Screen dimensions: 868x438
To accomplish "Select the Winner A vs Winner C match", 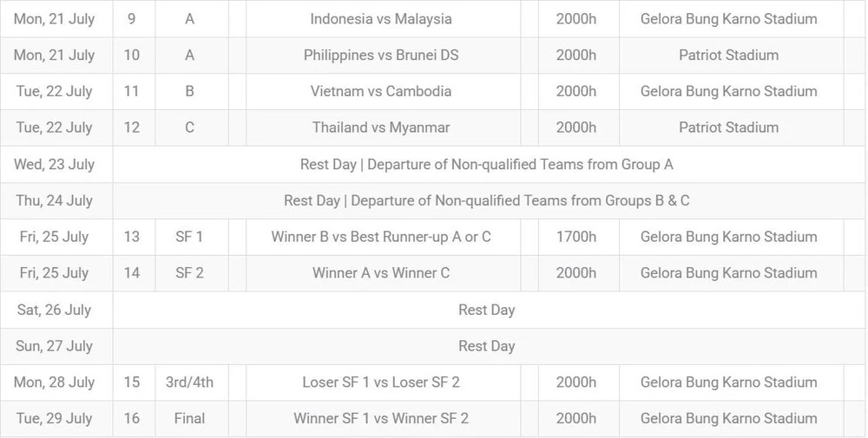I will pos(381,273).
